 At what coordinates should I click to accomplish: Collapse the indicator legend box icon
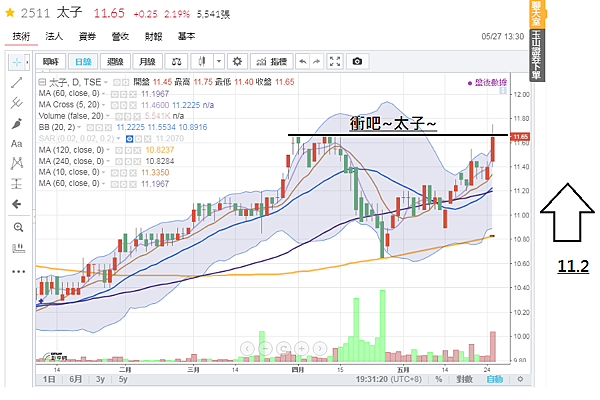[42, 82]
